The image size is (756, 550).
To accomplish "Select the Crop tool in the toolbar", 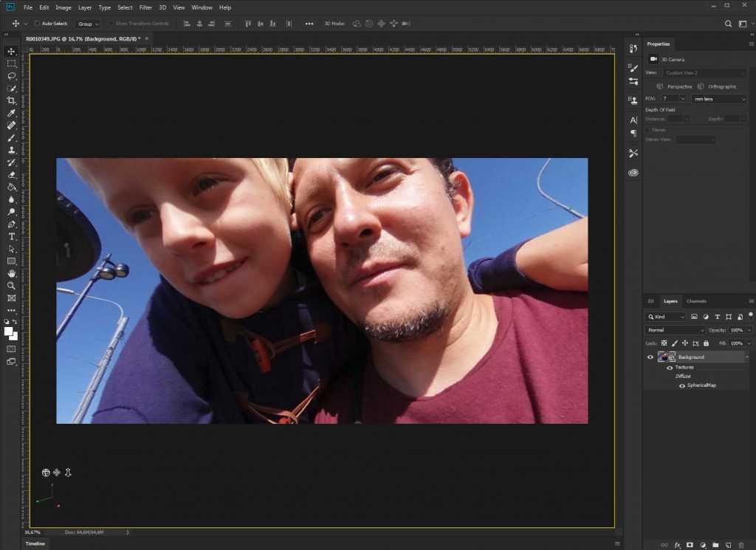I will (x=11, y=100).
